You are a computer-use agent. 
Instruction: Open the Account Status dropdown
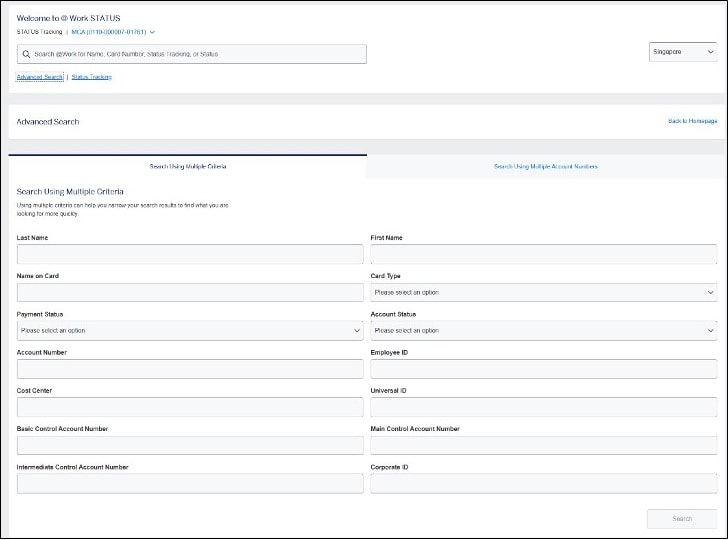(543, 330)
